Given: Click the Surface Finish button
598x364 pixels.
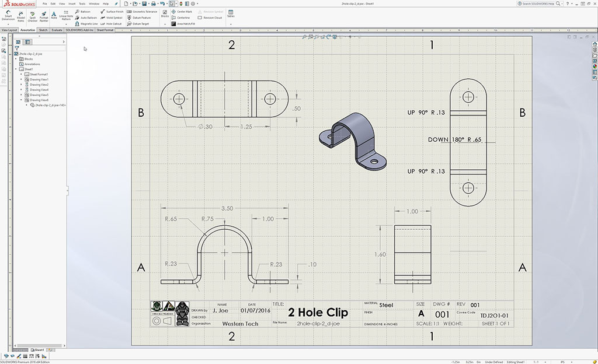Looking at the screenshot, I should (x=113, y=12).
